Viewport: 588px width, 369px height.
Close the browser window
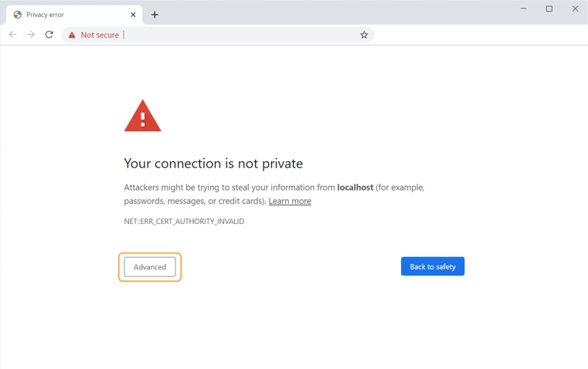[575, 8]
